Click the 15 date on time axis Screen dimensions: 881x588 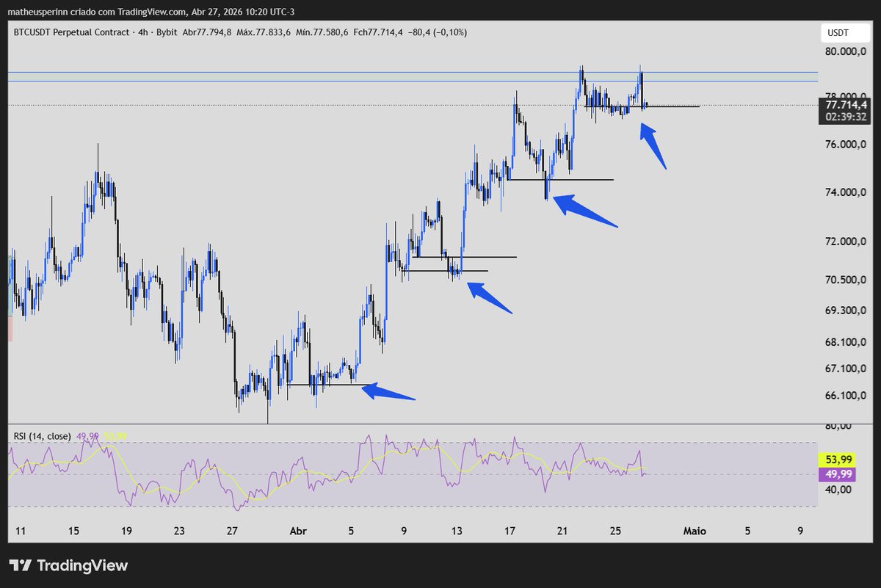click(73, 531)
